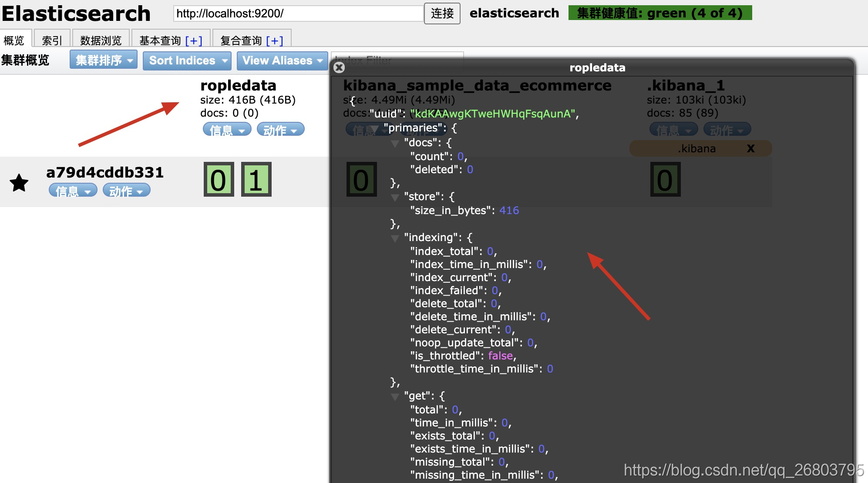868x483 pixels.
Task: Switch to the 概览 tab
Action: coord(16,39)
